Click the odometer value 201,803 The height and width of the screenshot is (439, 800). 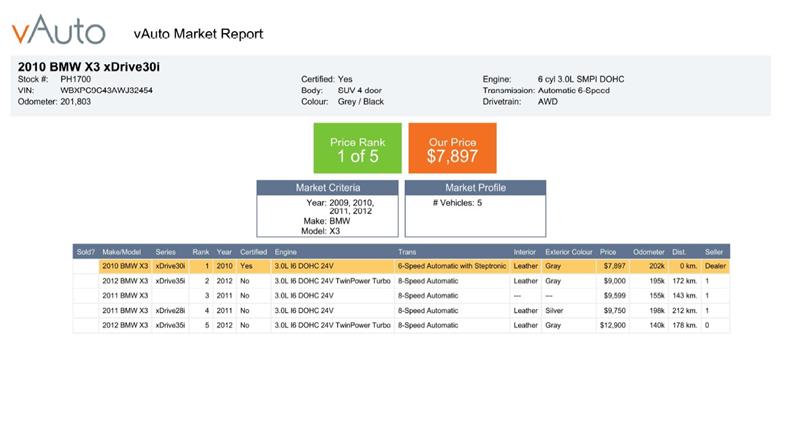point(76,102)
